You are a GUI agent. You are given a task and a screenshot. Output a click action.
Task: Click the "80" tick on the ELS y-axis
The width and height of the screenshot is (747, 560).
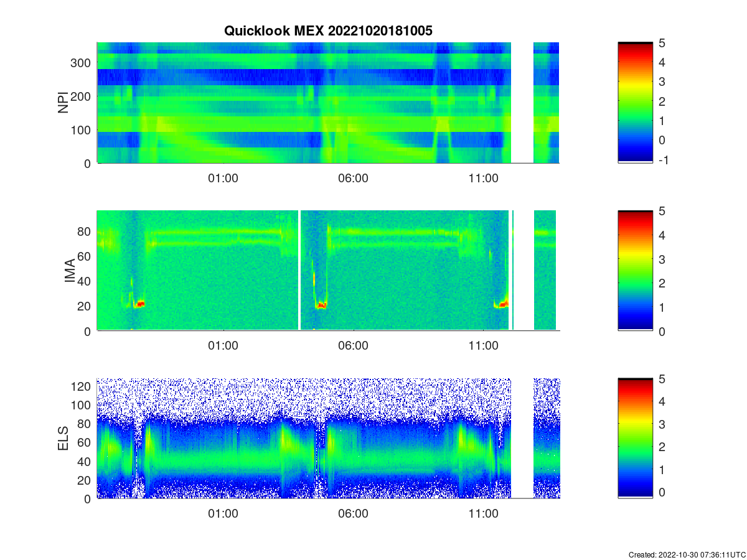click(x=85, y=424)
